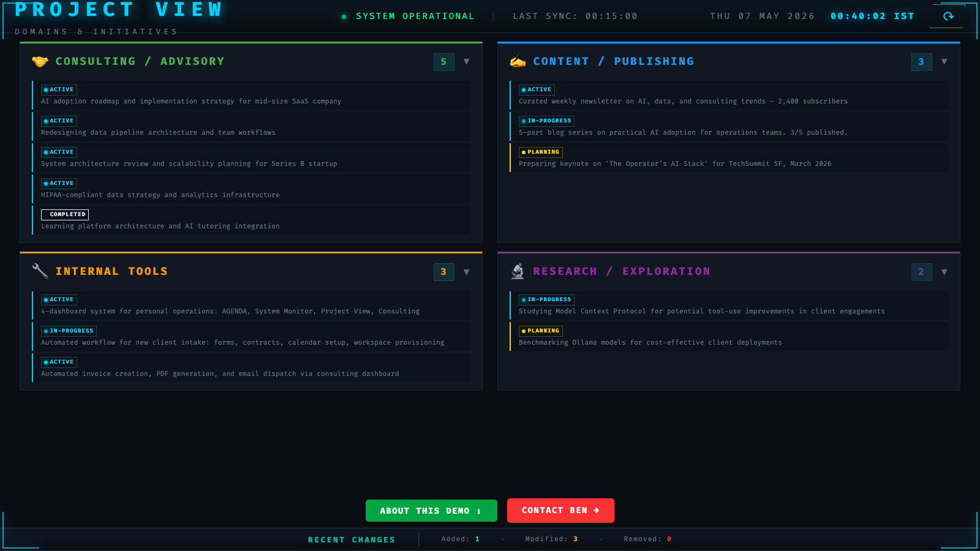Screen dimensions: 980x551
Task: Open the Benchmarking Ollama models item
Action: pos(729,337)
